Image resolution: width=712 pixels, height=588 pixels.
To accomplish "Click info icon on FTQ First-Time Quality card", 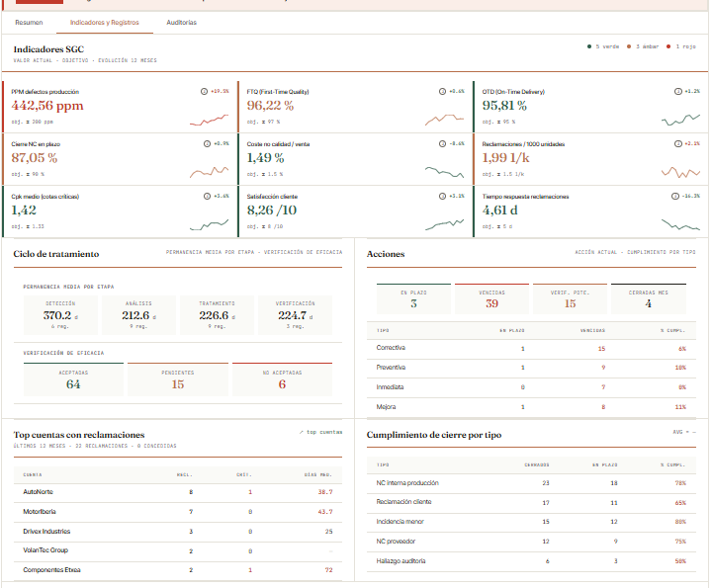I will [x=442, y=91].
